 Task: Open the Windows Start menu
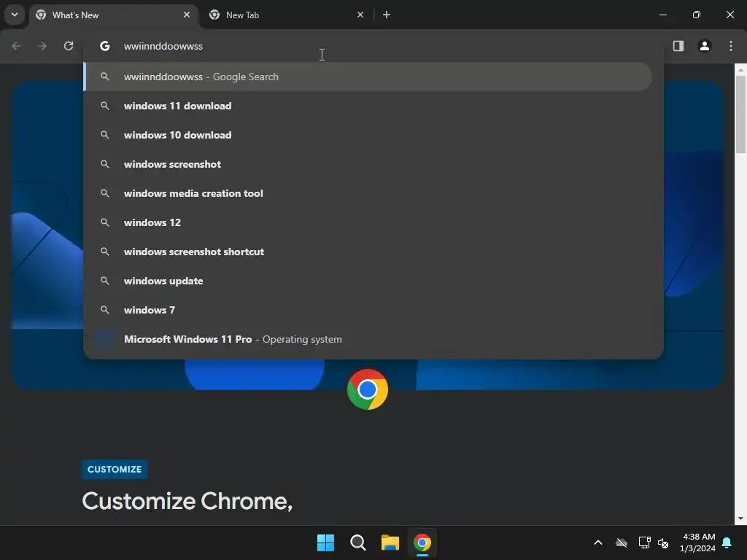pos(326,542)
